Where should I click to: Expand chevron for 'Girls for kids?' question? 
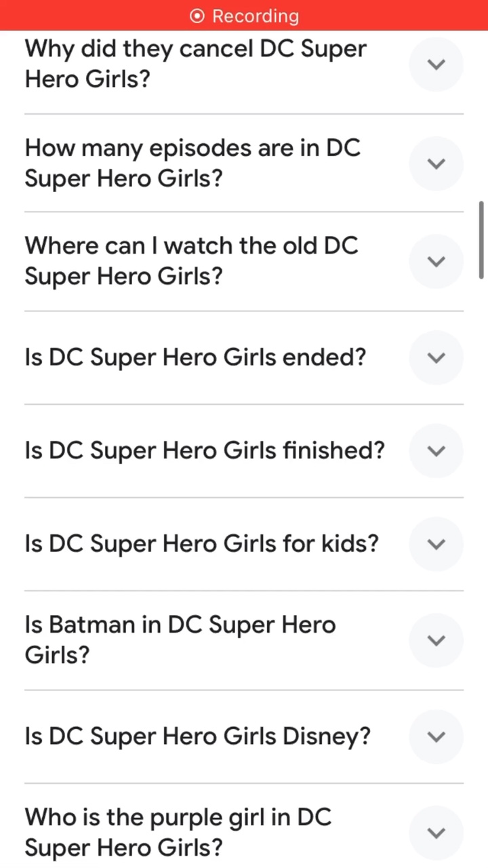pyautogui.click(x=436, y=544)
